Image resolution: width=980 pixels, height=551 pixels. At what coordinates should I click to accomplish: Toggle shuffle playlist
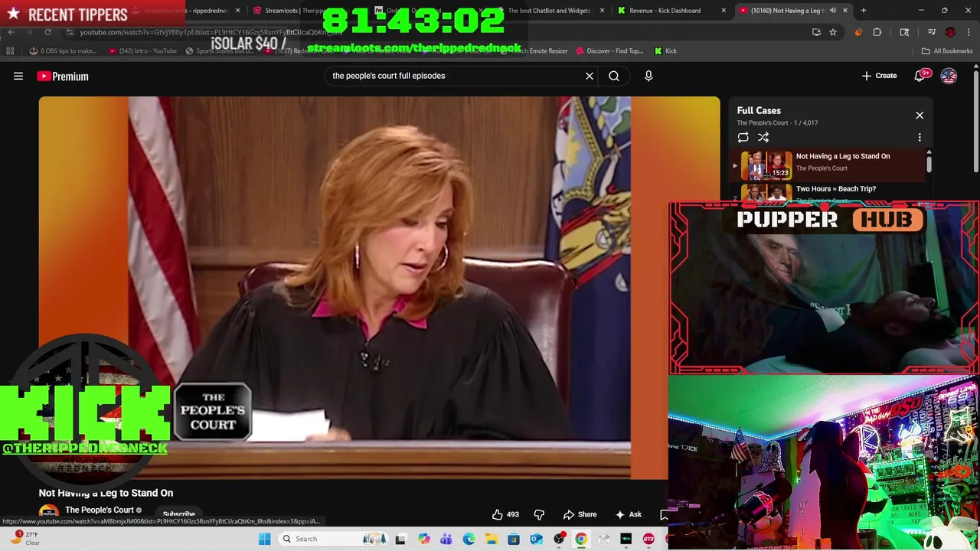(763, 138)
